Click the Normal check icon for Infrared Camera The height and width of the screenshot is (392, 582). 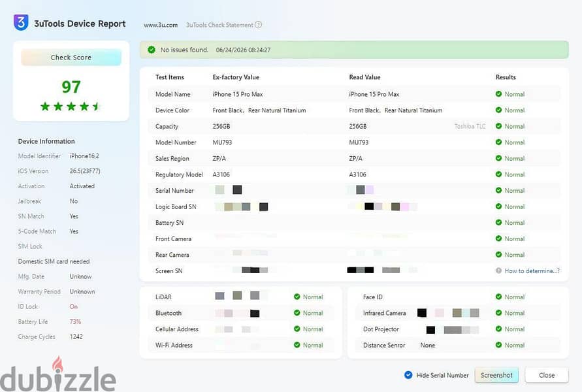[498, 312]
